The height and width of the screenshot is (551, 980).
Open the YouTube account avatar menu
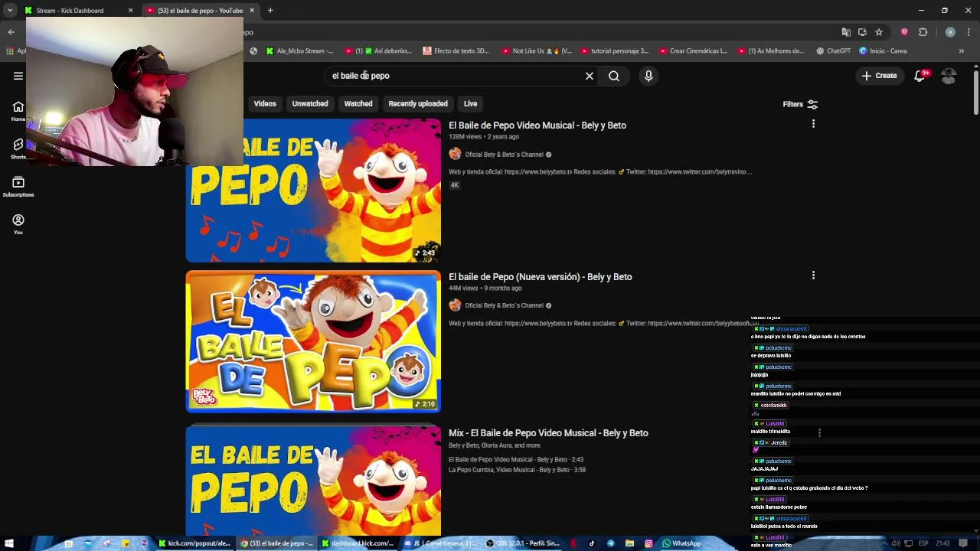pos(949,76)
